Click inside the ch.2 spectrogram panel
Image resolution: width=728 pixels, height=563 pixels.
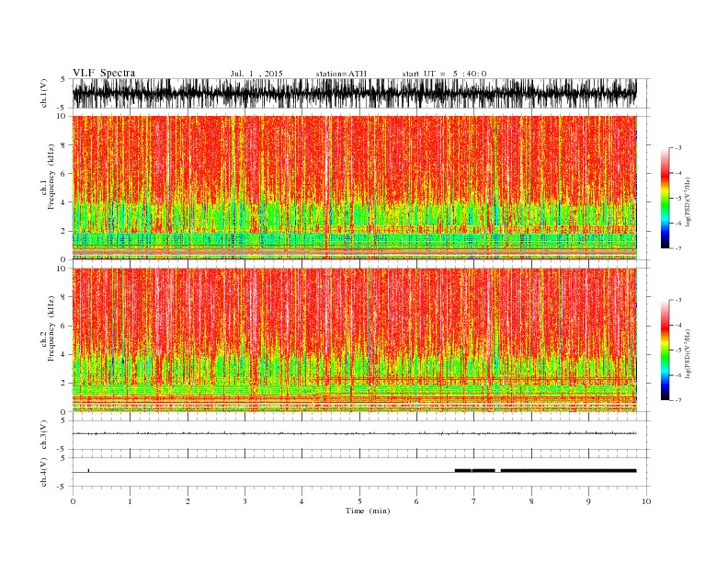coord(354,340)
